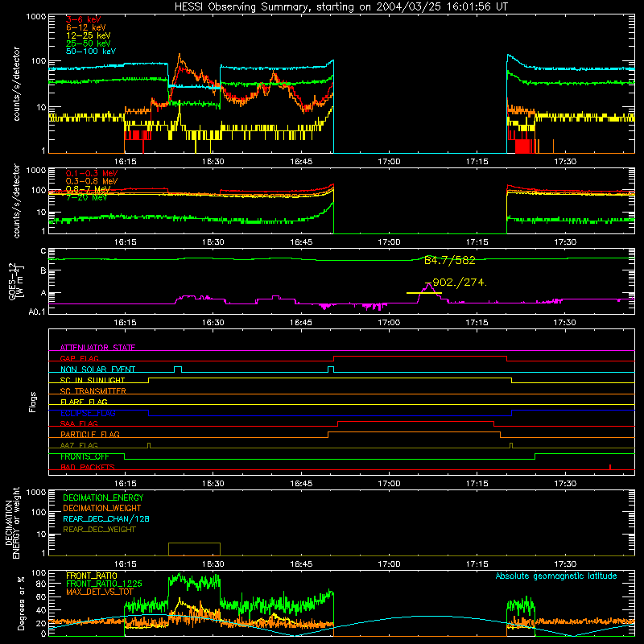644x644 pixels.
Task: Select the red 3-6 keV legend label
Action: (x=84, y=19)
